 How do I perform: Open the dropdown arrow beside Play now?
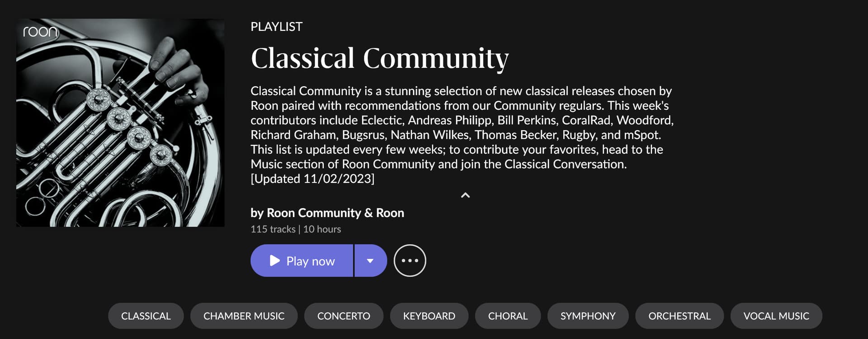point(371,261)
